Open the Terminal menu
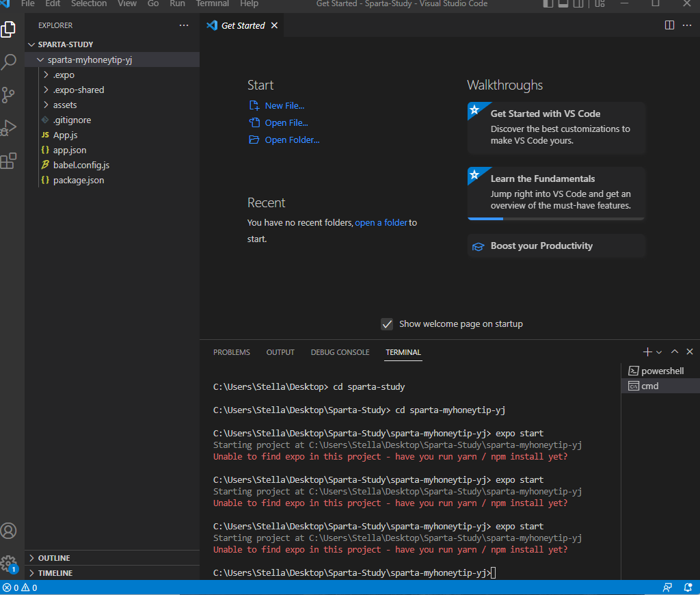This screenshot has height=595, width=700. 213,3
